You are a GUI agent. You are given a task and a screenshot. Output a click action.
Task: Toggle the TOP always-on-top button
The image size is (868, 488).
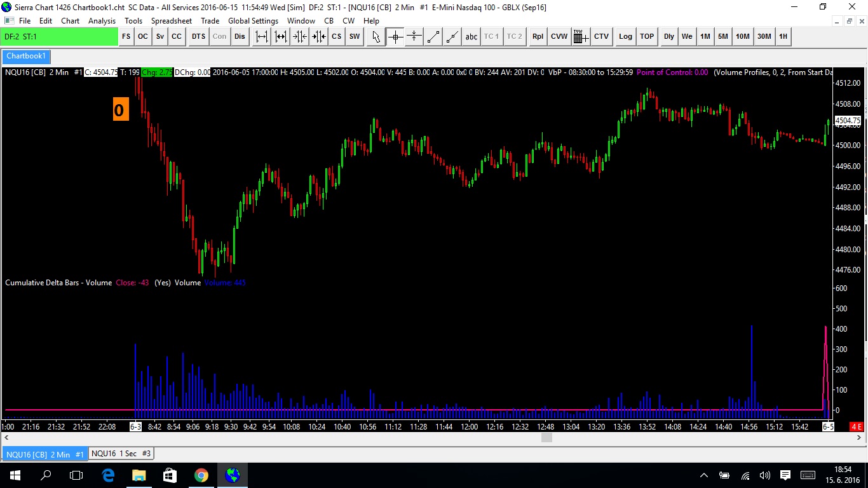(x=647, y=36)
